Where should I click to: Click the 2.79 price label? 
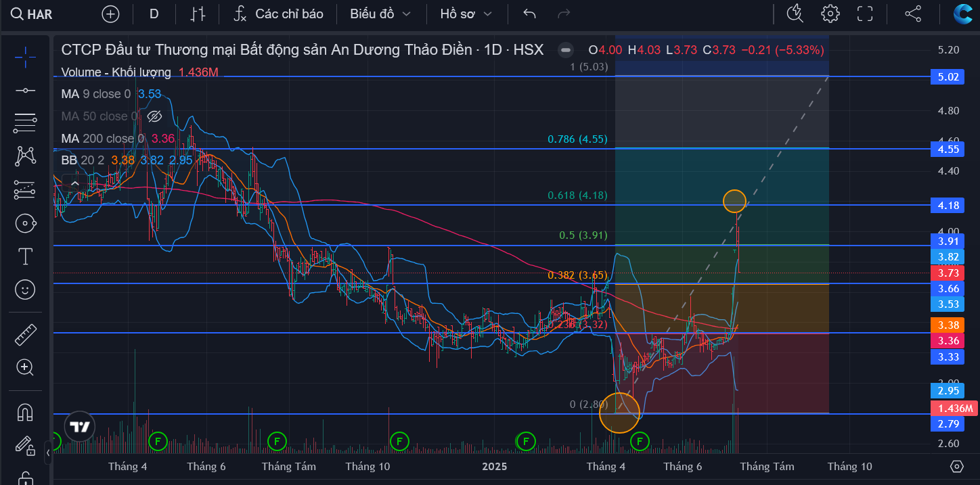click(x=948, y=424)
